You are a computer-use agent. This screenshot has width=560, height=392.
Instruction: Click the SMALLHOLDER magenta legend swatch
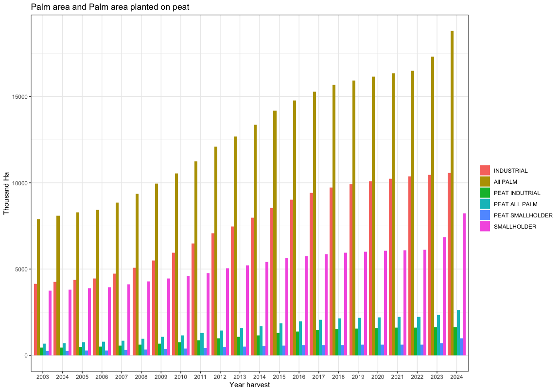coord(485,227)
